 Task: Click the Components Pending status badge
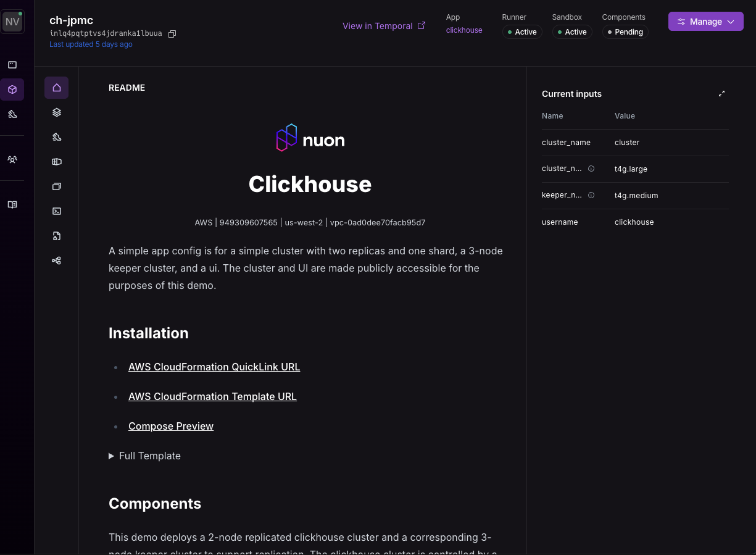[625, 32]
